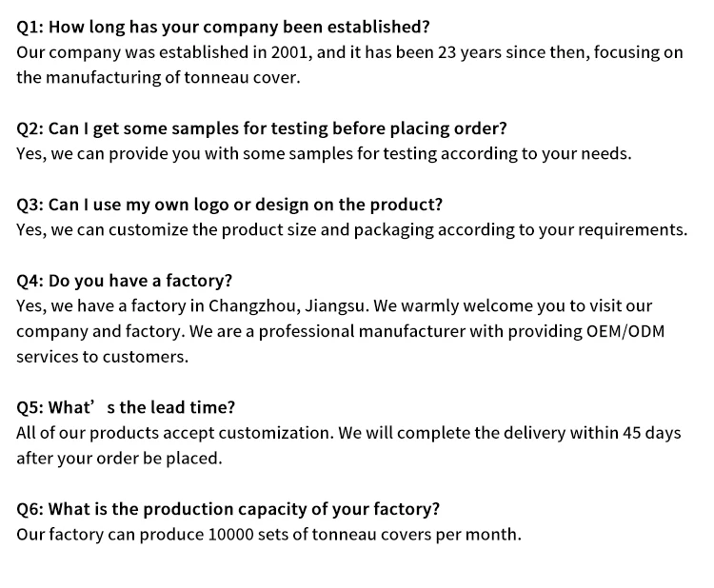This screenshot has height=588, width=714.
Task: Click the Q3 own logo or design question
Action: point(229,205)
